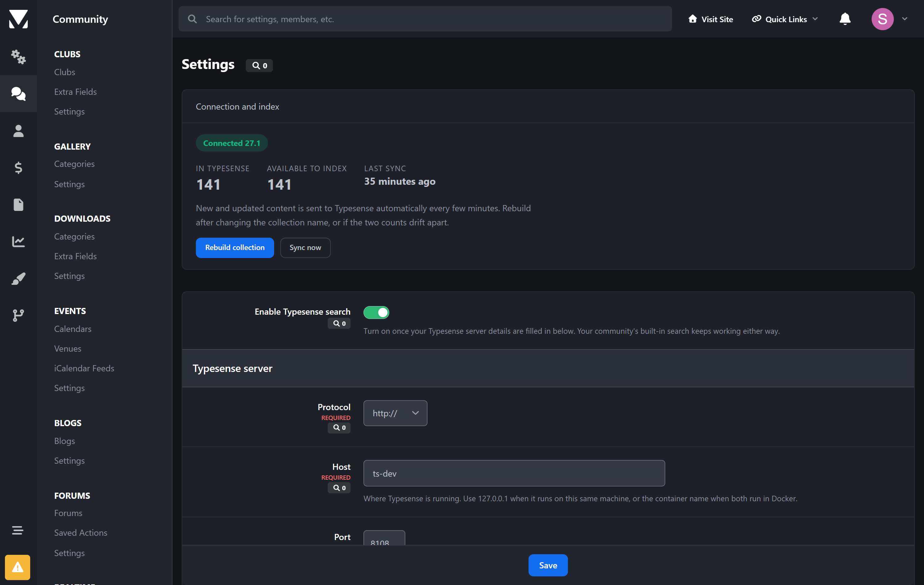Screen dimensions: 924x585
Task: Click the search magnifier icon in top bar
Action: click(192, 19)
